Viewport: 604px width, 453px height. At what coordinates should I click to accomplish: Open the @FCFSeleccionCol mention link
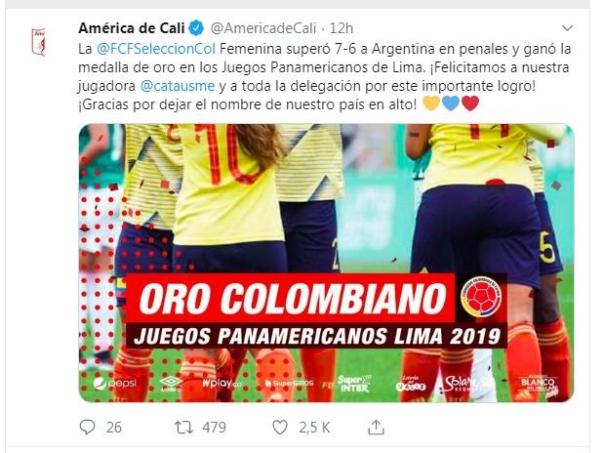[x=156, y=49]
